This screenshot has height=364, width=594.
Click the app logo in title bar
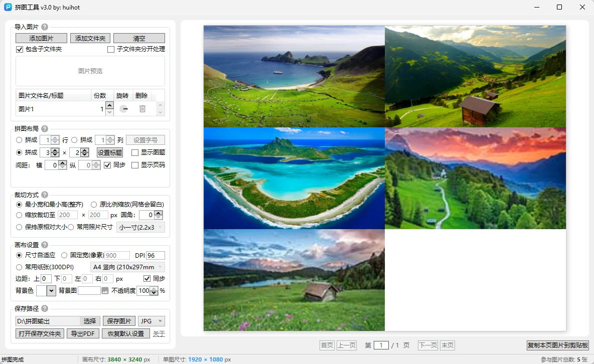tap(8, 7)
